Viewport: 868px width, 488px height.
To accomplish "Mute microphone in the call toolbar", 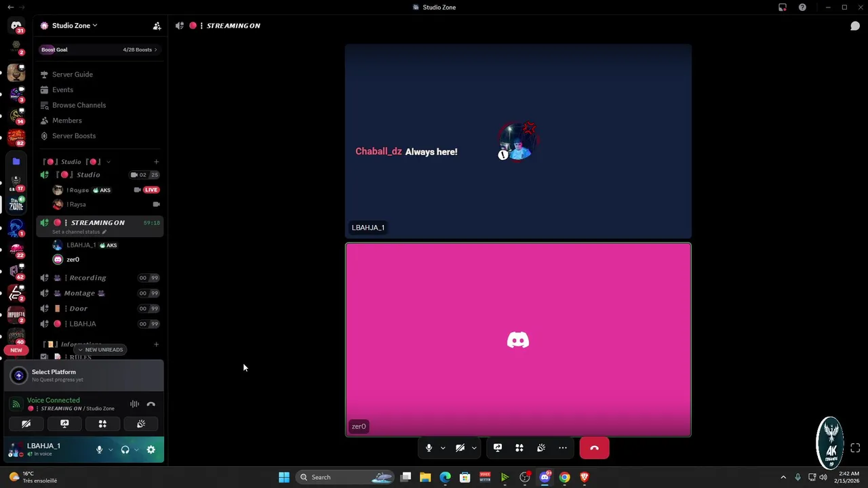I will pyautogui.click(x=429, y=448).
